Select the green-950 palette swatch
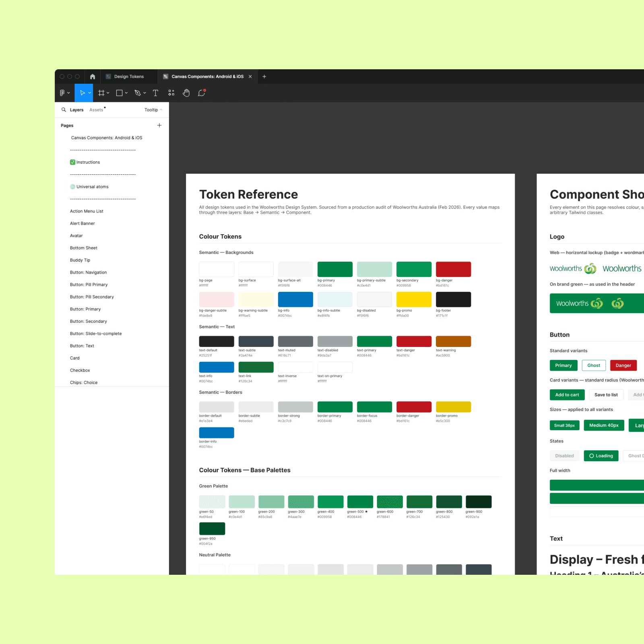The image size is (644, 644). tap(212, 528)
